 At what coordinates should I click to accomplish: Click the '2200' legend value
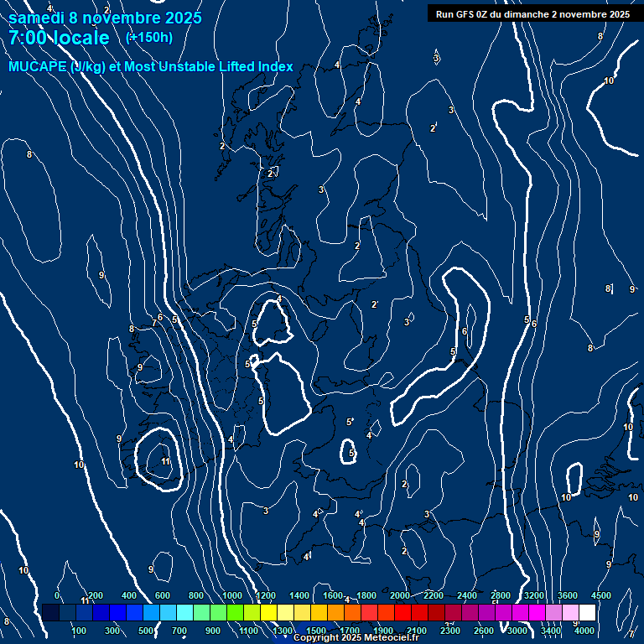434,595
